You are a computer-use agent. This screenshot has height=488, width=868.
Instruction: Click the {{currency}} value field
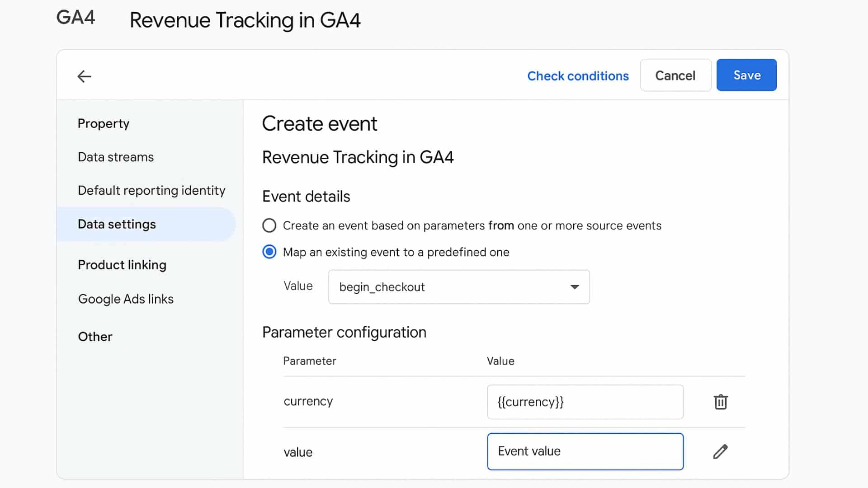pyautogui.click(x=585, y=402)
